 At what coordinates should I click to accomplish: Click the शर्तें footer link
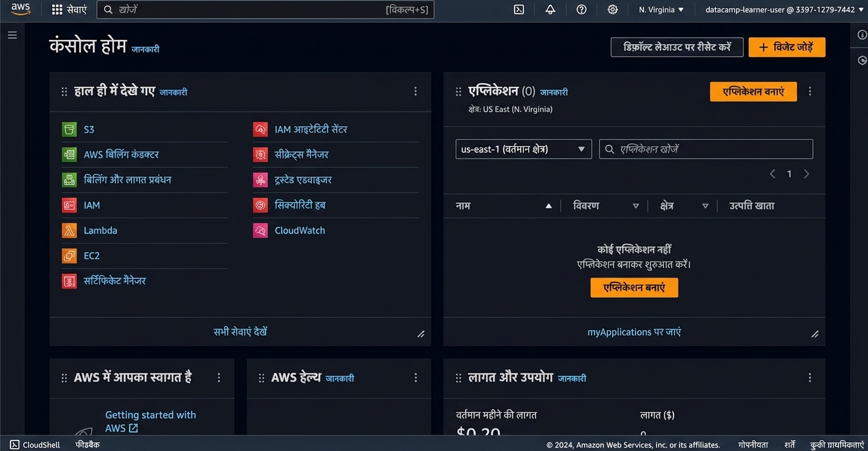click(790, 445)
